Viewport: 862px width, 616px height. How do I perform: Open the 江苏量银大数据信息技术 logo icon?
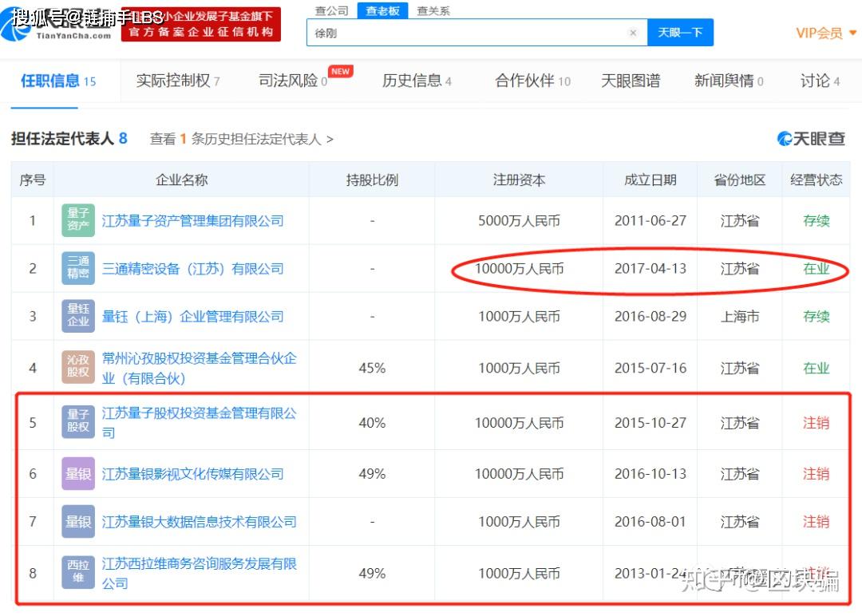78,522
